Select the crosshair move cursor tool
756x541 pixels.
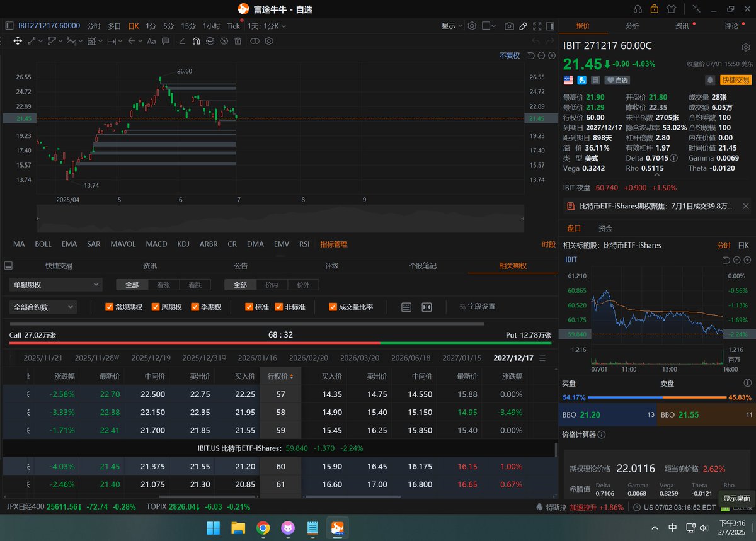(18, 41)
